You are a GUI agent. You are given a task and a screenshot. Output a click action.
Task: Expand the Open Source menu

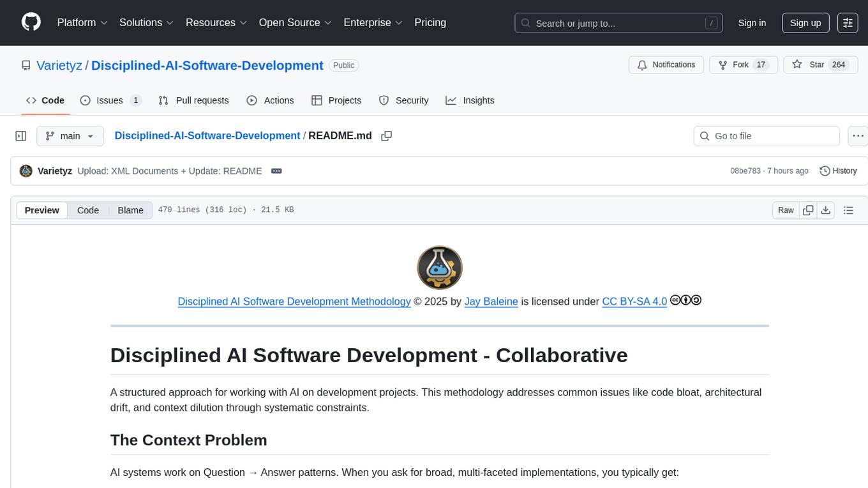[296, 22]
